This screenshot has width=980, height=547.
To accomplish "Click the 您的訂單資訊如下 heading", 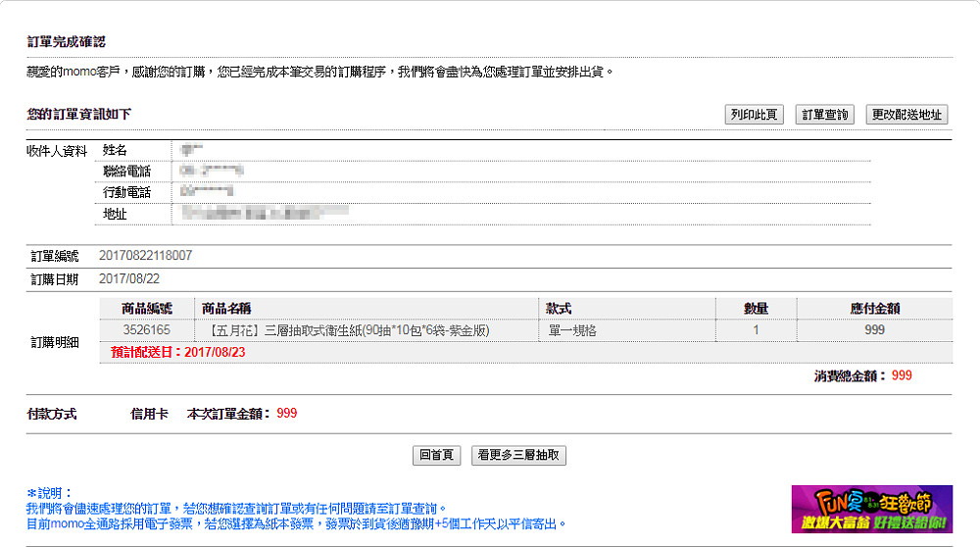I will point(78,114).
